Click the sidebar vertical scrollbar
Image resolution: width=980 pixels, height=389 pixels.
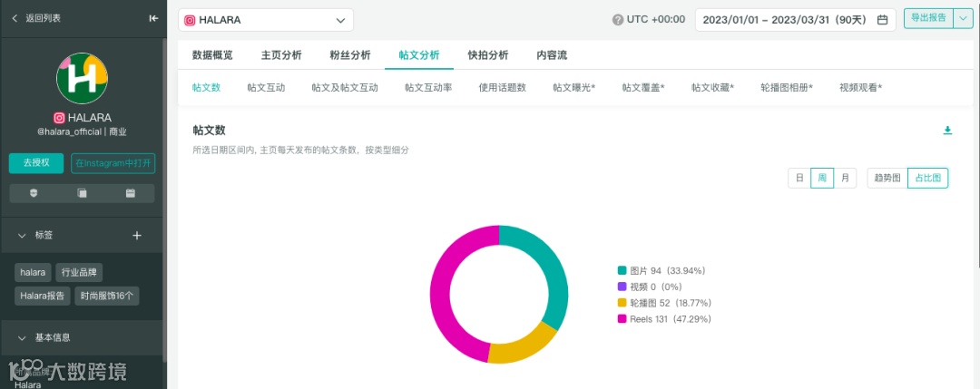point(164,199)
